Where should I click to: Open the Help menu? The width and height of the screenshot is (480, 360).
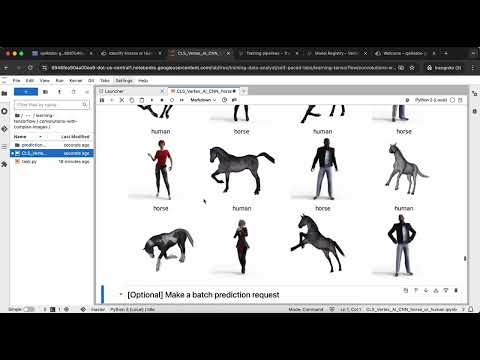point(143,81)
